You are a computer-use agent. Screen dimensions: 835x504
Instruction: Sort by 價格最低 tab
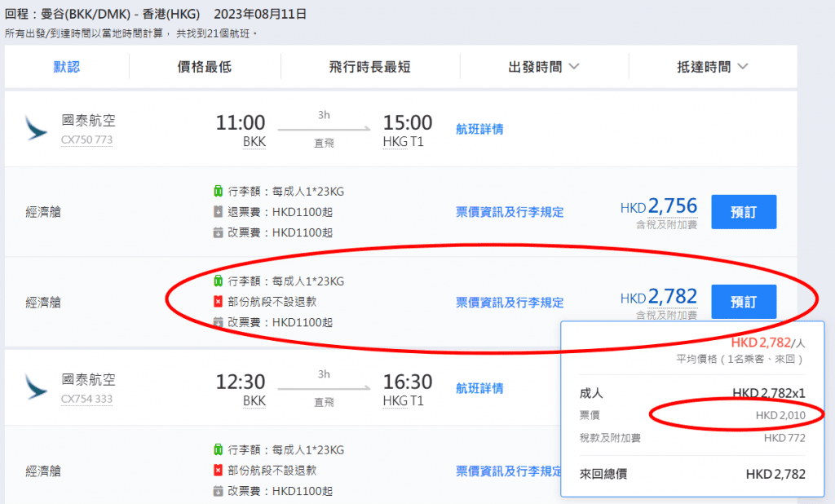205,67
